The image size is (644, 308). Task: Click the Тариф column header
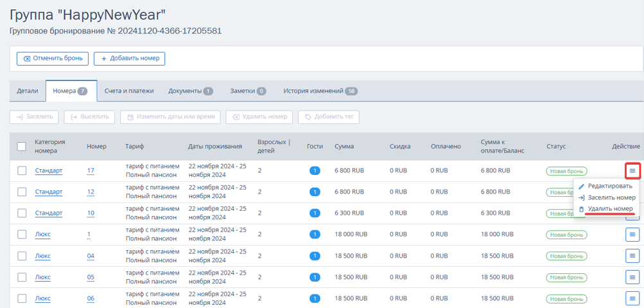(134, 147)
